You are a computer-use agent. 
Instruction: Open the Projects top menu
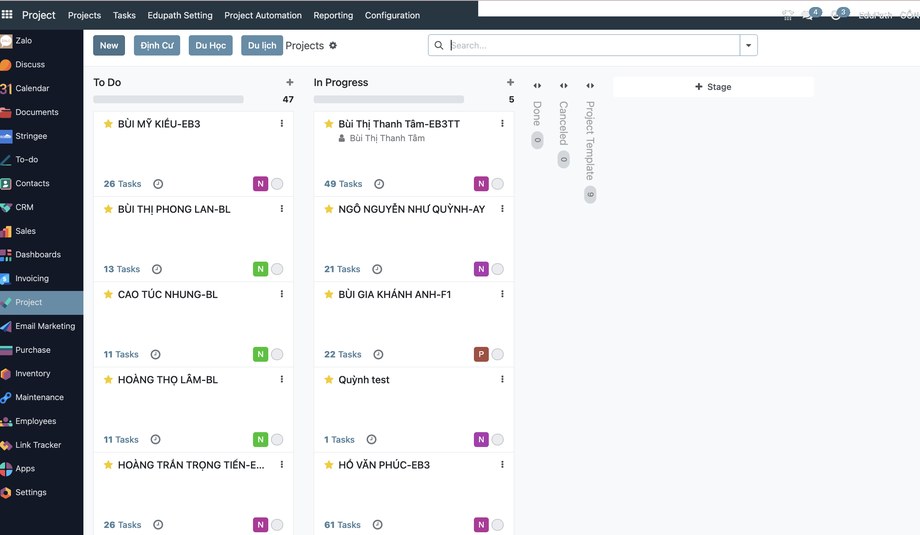click(84, 15)
